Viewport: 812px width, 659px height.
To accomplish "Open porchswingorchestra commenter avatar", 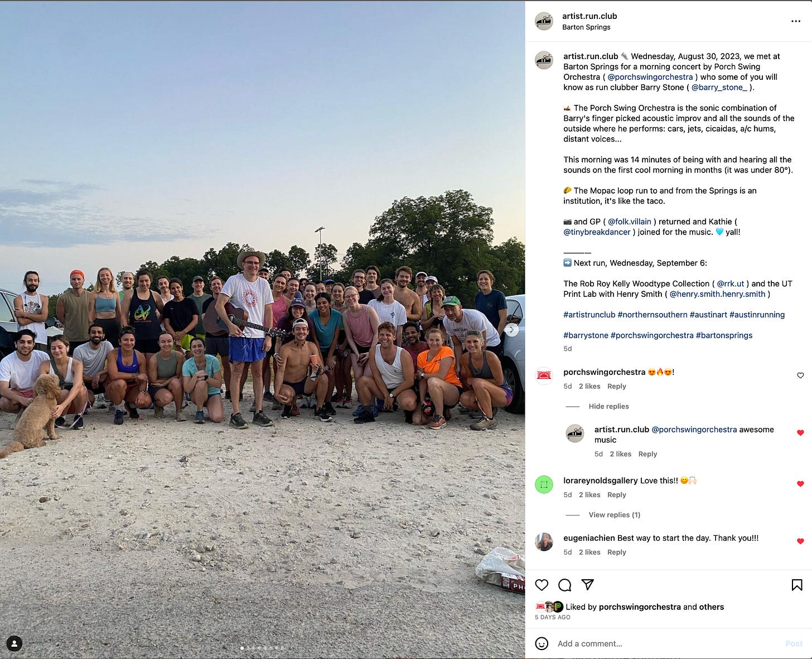I will click(544, 376).
